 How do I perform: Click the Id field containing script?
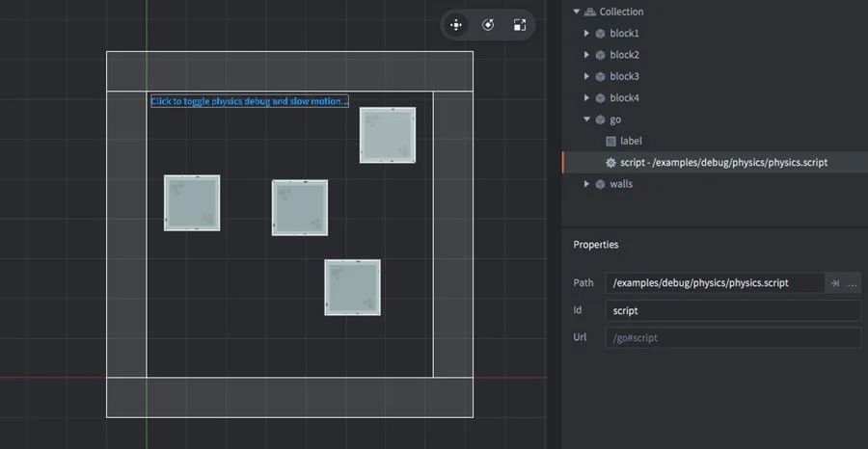click(732, 311)
